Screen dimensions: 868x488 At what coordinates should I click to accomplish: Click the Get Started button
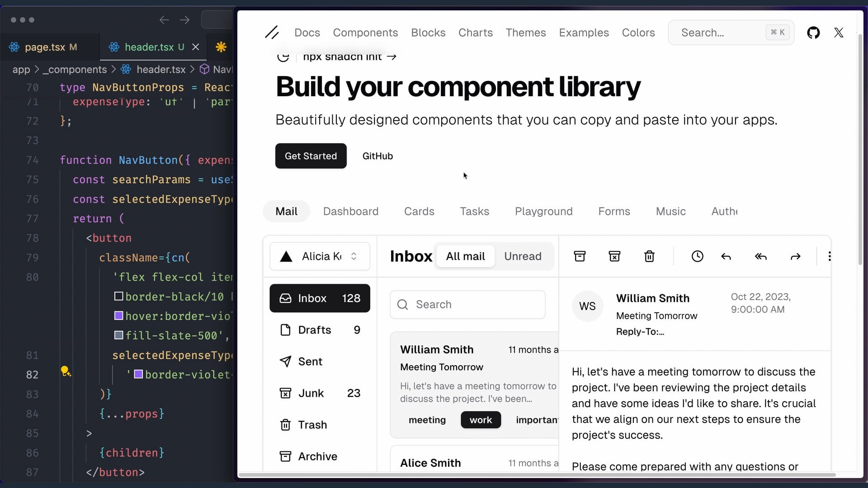[311, 156]
